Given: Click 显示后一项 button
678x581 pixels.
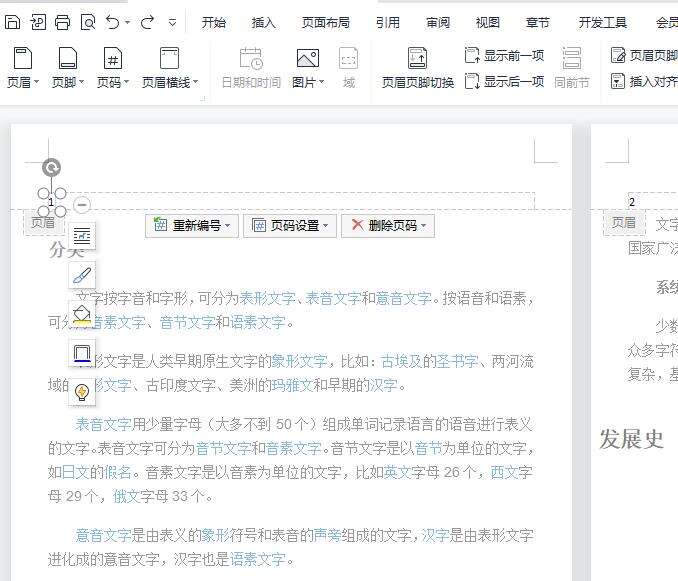Looking at the screenshot, I should pyautogui.click(x=504, y=81).
